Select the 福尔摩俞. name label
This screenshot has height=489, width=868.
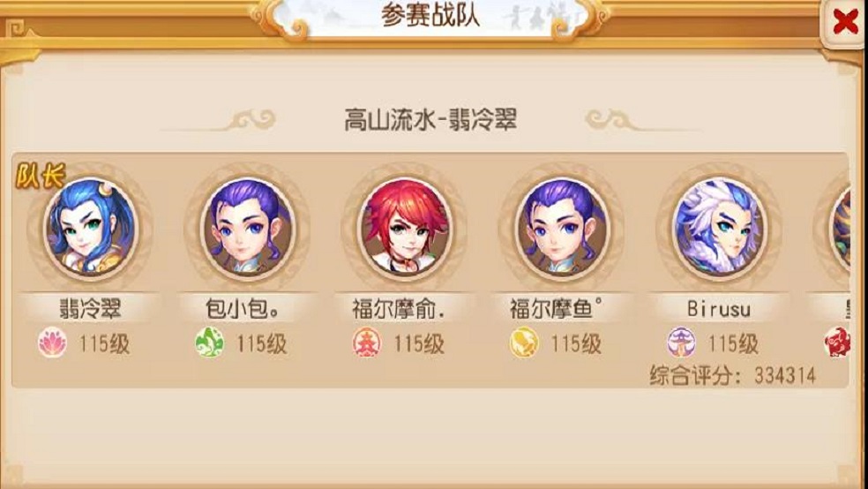pos(399,309)
